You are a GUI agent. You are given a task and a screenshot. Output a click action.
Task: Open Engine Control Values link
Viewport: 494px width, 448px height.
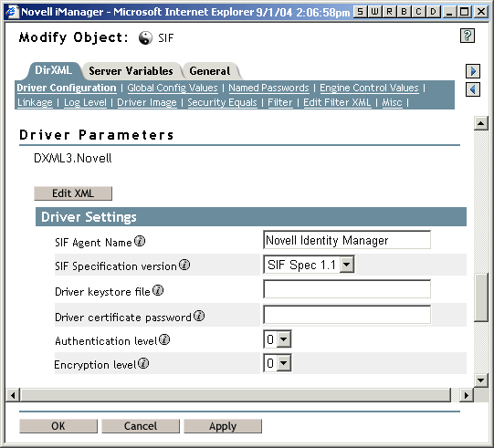pos(369,88)
